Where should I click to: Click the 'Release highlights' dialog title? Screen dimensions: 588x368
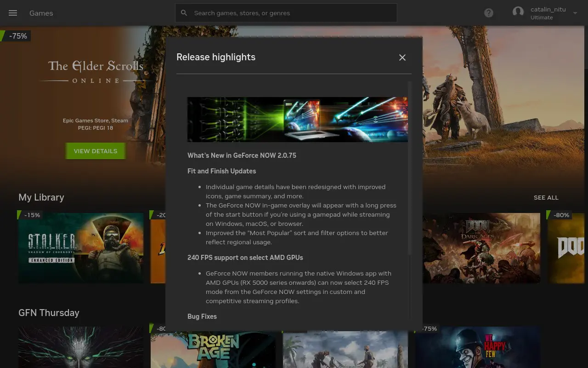coord(216,57)
